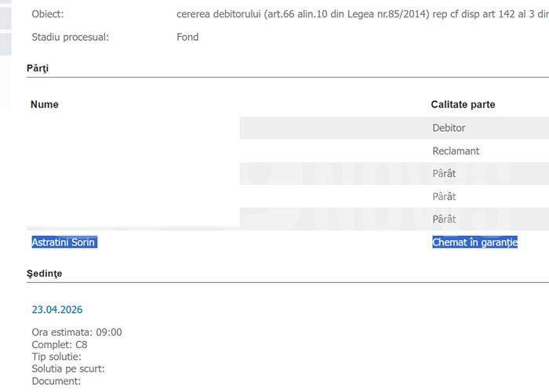Click the Fond procedural stage value
Viewport: 549px width, 392px height.
pyautogui.click(x=187, y=37)
